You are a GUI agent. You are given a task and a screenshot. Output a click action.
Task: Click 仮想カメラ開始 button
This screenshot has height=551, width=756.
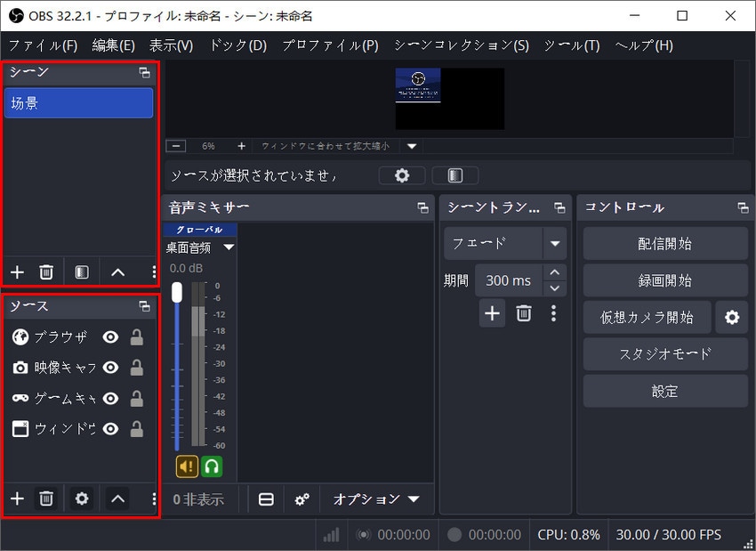(x=647, y=317)
